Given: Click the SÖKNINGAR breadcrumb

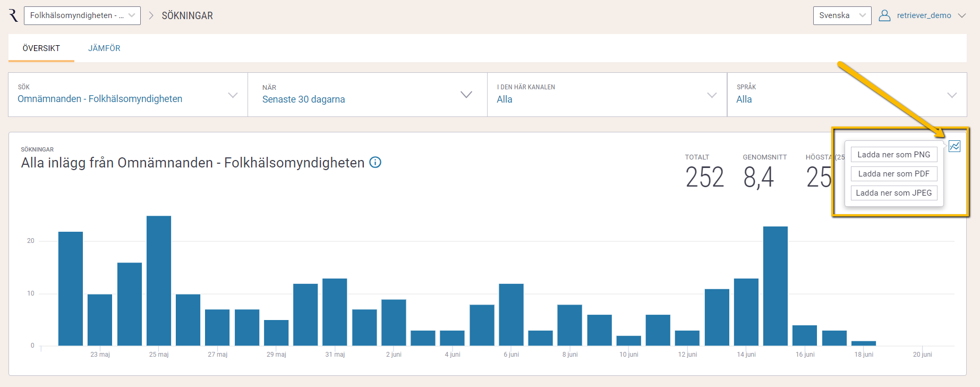Looking at the screenshot, I should click(187, 16).
